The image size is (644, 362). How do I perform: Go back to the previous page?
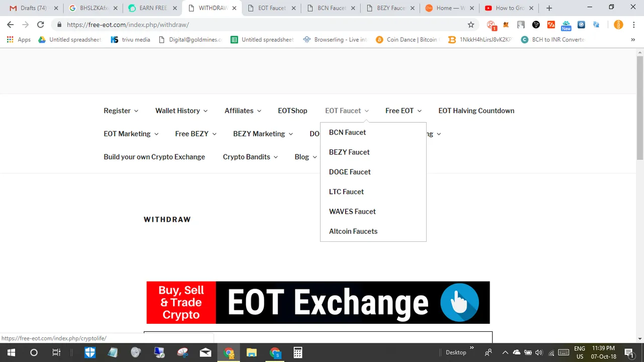pos(11,25)
